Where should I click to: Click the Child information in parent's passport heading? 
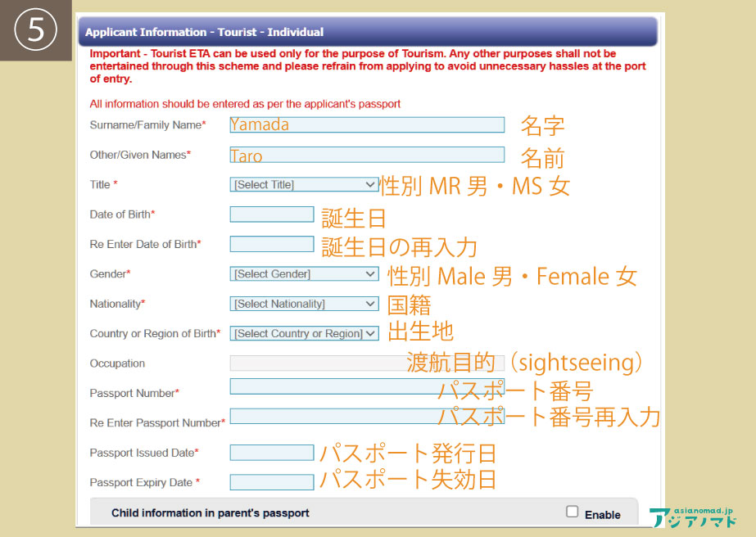[x=211, y=513]
